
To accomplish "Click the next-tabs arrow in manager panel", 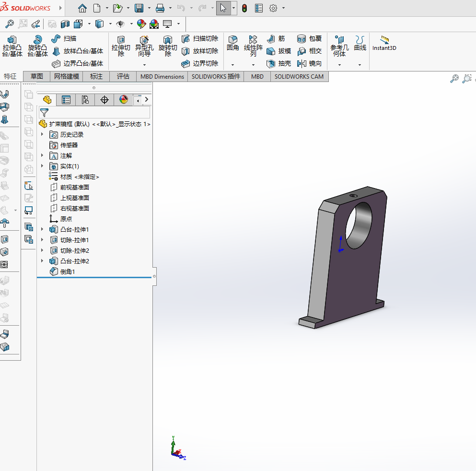I will tap(147, 100).
